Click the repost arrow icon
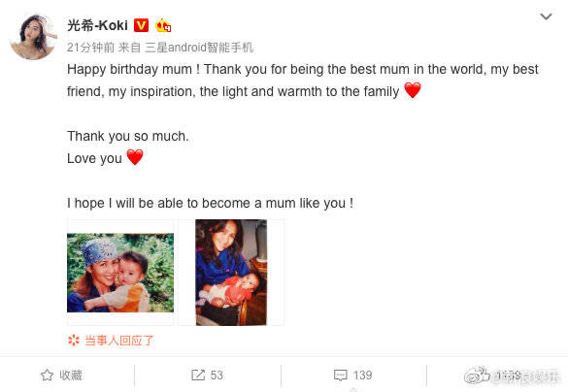Viewport: 568px width, 392px height. (x=198, y=375)
